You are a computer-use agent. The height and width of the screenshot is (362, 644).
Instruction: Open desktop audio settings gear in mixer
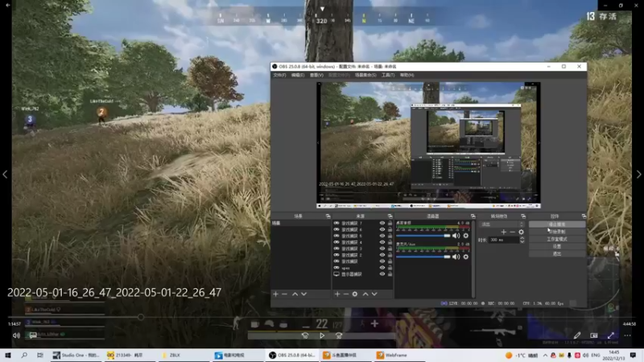(466, 236)
